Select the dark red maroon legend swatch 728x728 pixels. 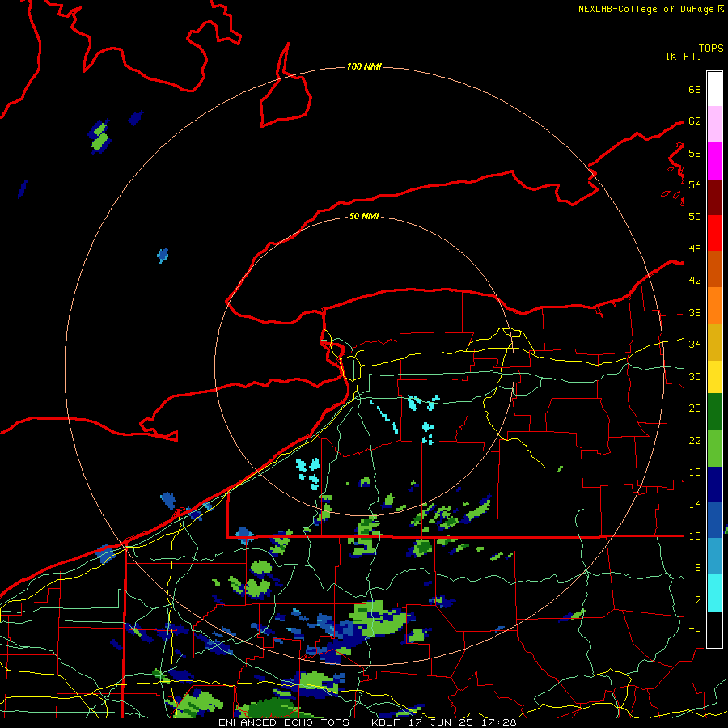(714, 197)
